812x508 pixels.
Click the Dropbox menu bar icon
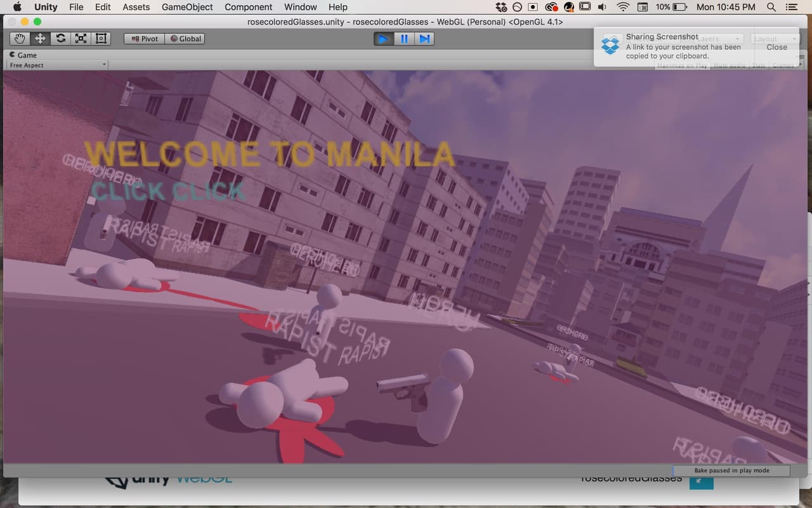pos(502,7)
